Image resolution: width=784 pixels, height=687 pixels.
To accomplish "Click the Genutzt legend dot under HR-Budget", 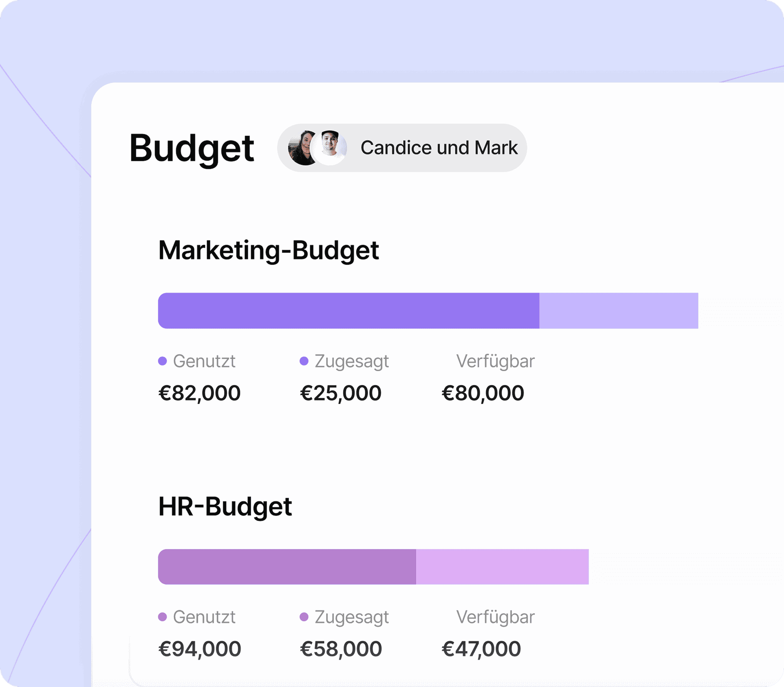I will pyautogui.click(x=163, y=617).
